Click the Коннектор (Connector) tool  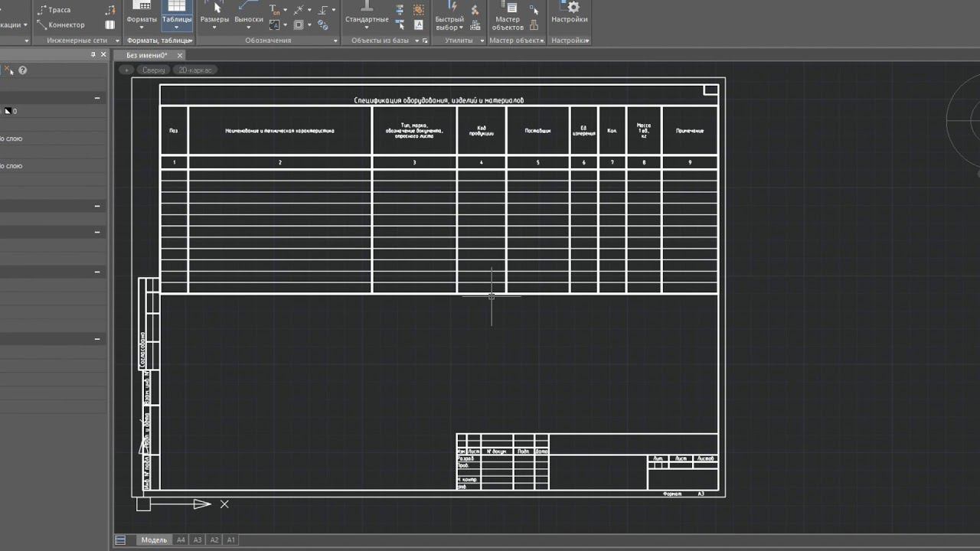point(60,25)
